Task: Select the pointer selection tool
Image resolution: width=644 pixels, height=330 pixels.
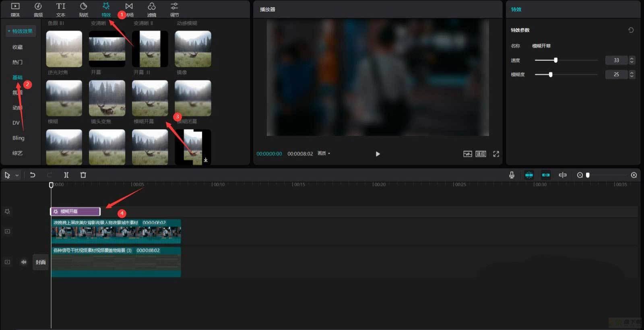Action: click(x=7, y=175)
